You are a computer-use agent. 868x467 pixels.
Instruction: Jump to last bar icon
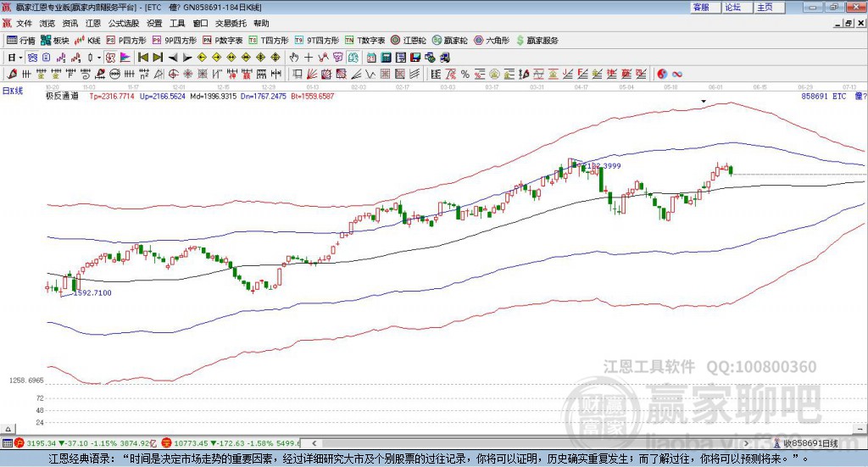click(x=158, y=58)
